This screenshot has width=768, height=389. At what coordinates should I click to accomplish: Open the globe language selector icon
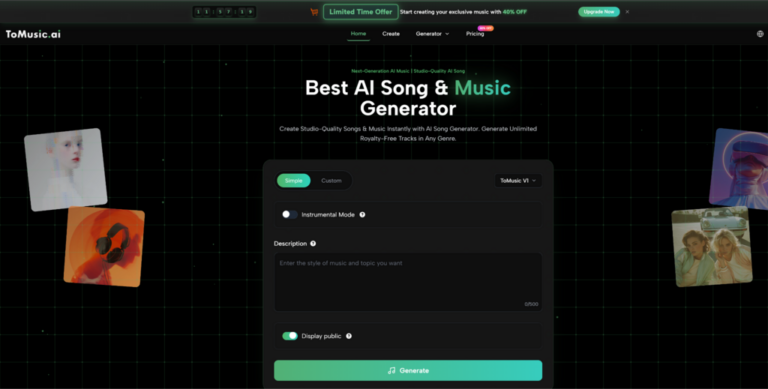[760, 34]
